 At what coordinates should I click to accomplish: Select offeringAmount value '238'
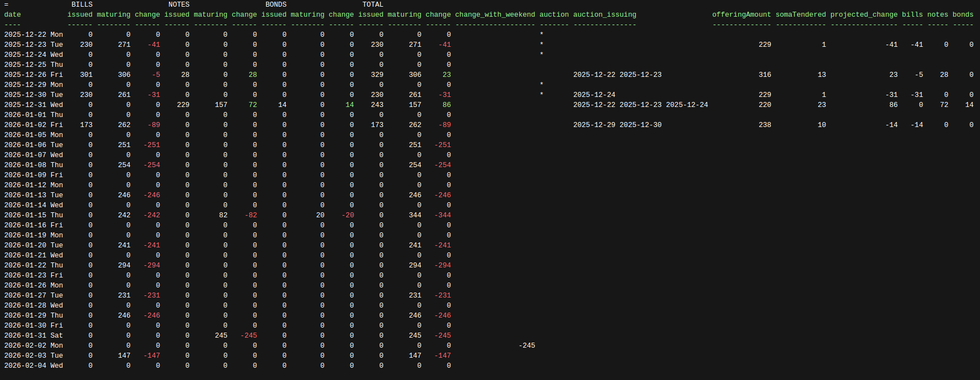pos(765,125)
